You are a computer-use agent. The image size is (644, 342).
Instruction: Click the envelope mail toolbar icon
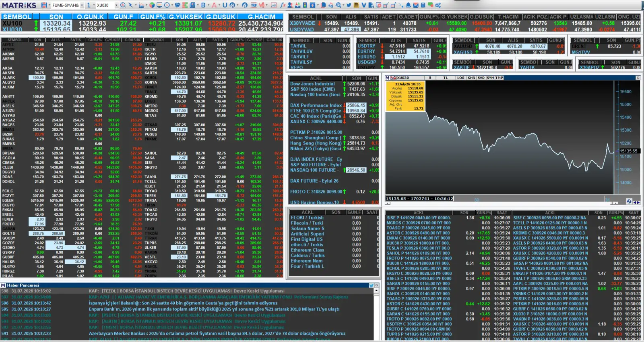point(416,5)
